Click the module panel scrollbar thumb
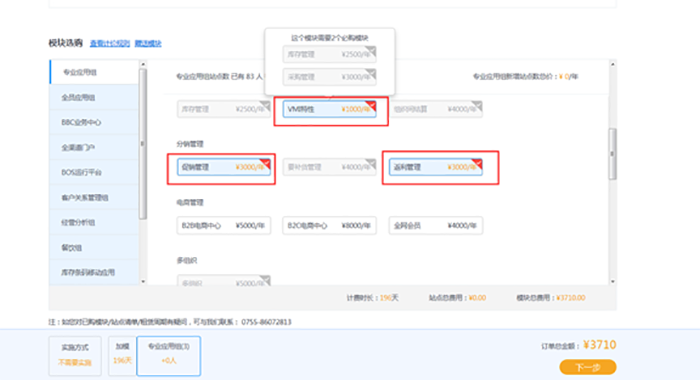The image size is (700, 380). click(x=612, y=154)
